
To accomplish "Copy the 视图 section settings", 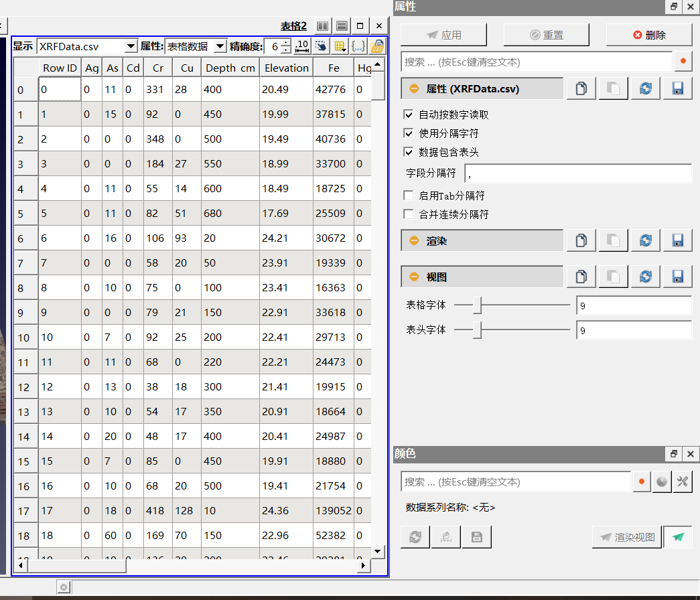I will click(x=581, y=277).
